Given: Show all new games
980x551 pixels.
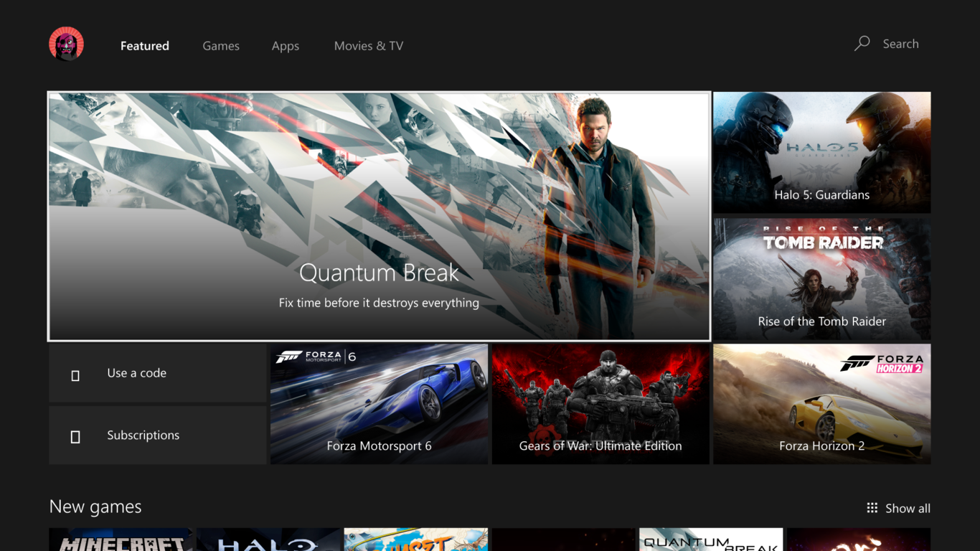Looking at the screenshot, I should tap(907, 508).
